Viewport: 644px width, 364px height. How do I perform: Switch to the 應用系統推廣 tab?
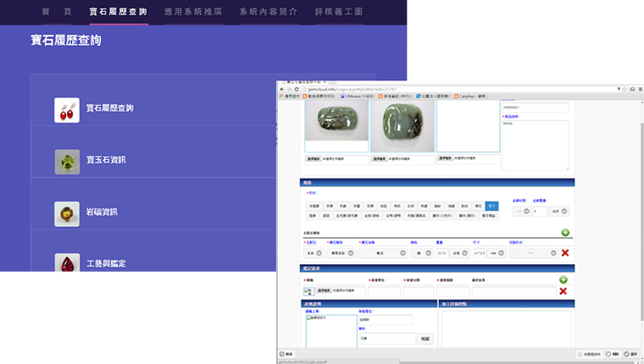[x=193, y=12]
